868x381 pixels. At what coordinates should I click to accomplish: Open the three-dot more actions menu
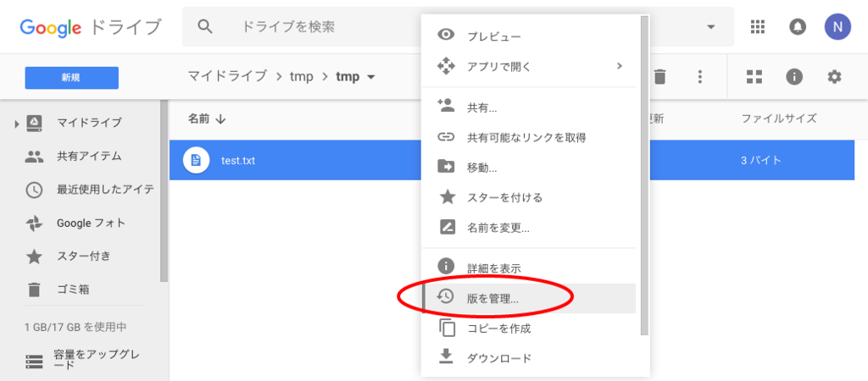[x=700, y=77]
